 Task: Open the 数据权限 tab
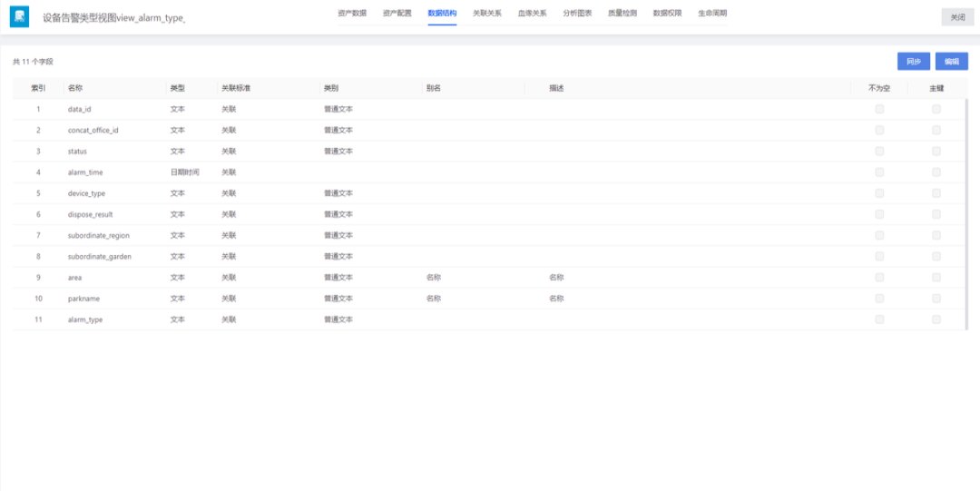tap(667, 13)
